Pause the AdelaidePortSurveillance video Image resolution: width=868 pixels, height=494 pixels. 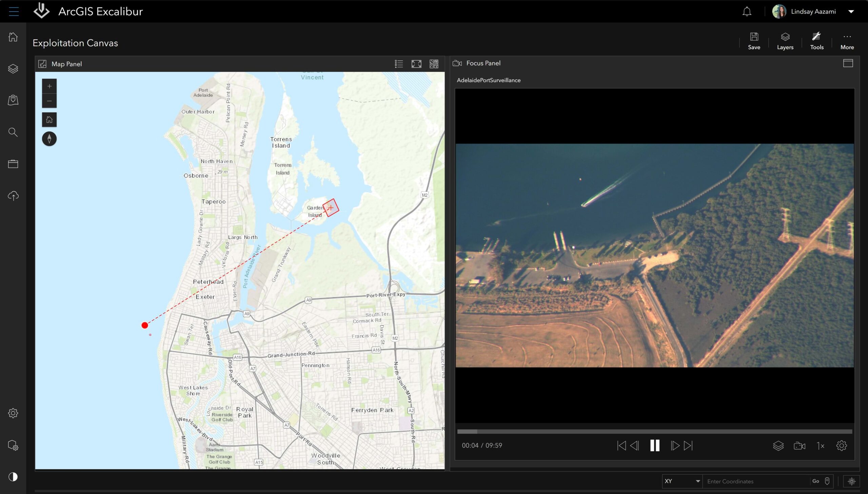(x=655, y=446)
